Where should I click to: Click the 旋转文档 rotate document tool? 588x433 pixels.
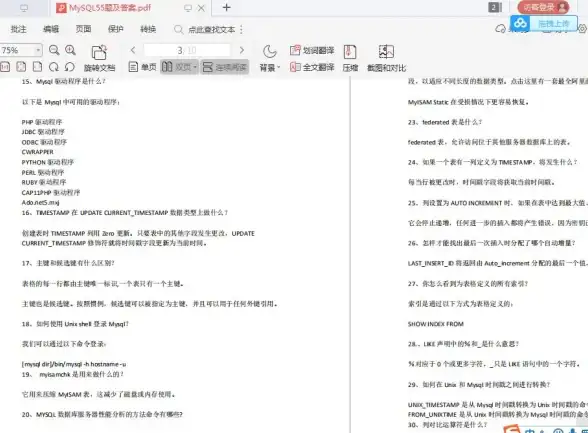tap(99, 58)
